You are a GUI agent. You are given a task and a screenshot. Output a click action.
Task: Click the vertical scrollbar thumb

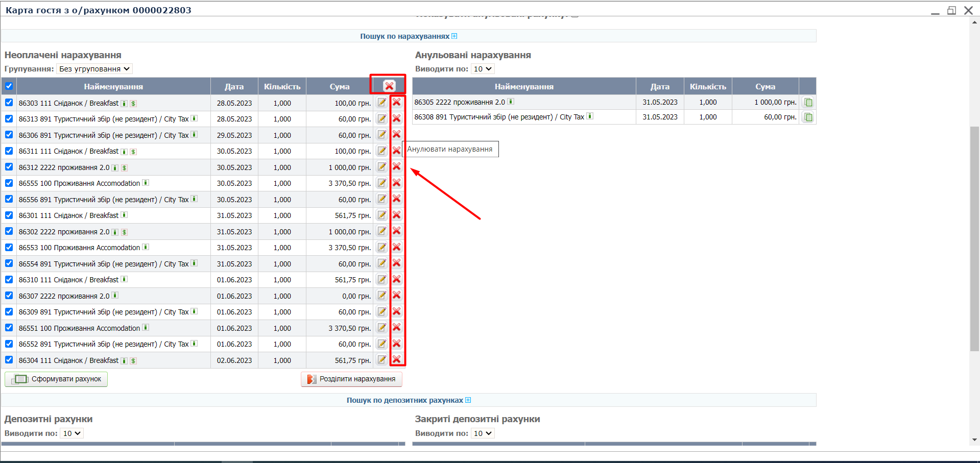coord(974,237)
